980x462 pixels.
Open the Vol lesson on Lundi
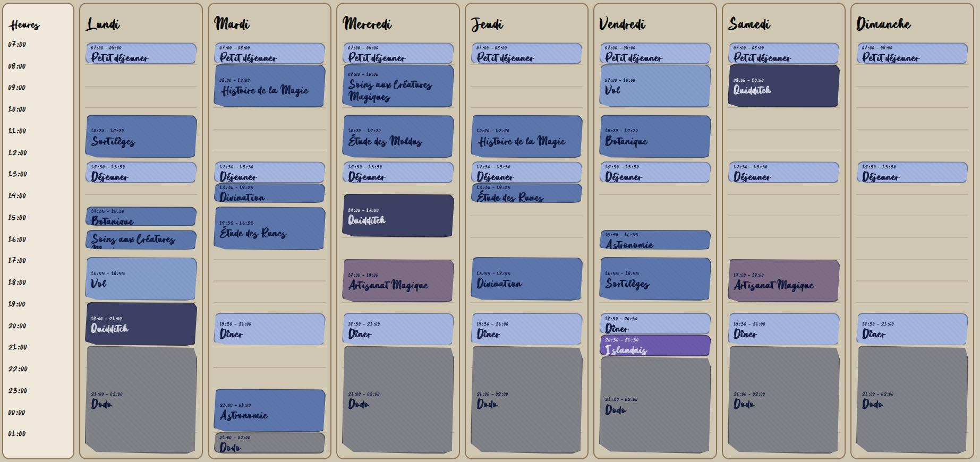(x=141, y=279)
